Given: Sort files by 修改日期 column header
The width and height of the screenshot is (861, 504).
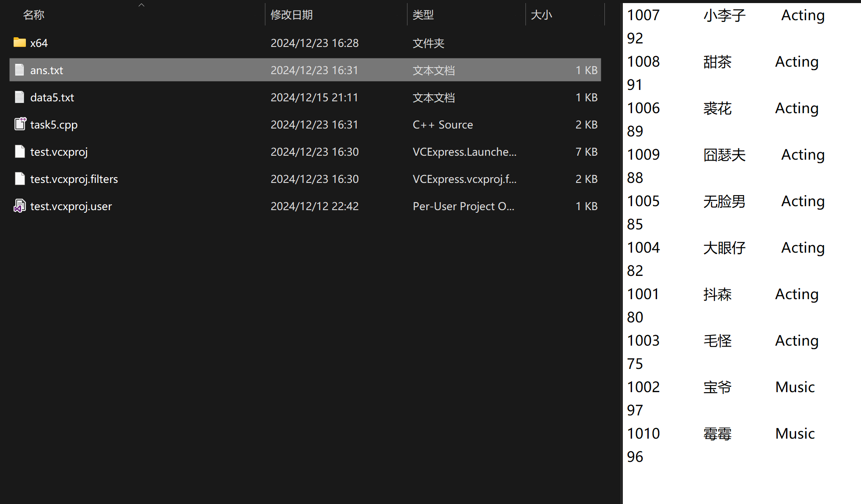Looking at the screenshot, I should click(291, 15).
